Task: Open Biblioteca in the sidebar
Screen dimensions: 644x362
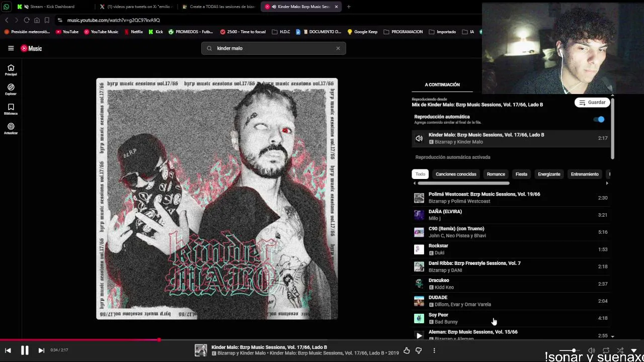Action: (11, 109)
